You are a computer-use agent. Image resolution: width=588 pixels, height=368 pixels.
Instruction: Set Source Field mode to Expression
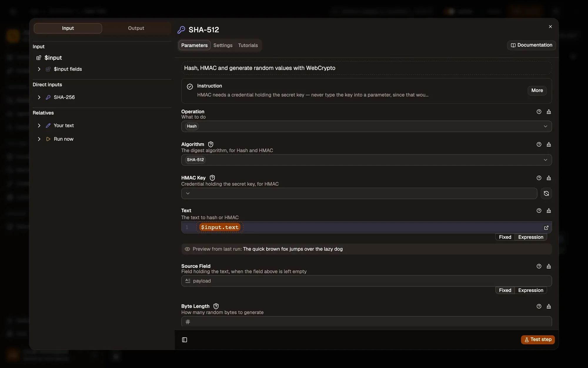tap(531, 290)
